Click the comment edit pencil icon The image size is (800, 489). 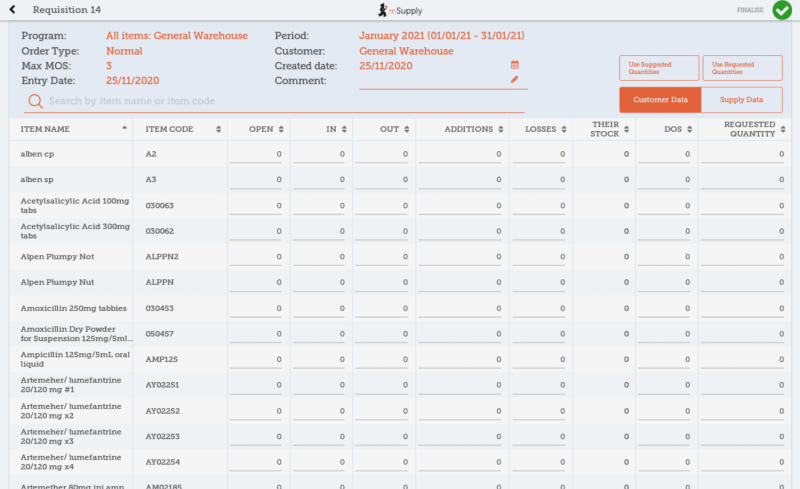click(x=515, y=79)
